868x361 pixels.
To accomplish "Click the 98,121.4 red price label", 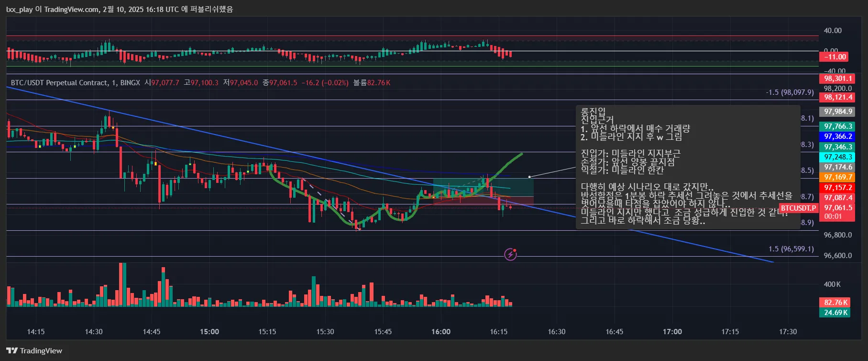I will [x=838, y=97].
